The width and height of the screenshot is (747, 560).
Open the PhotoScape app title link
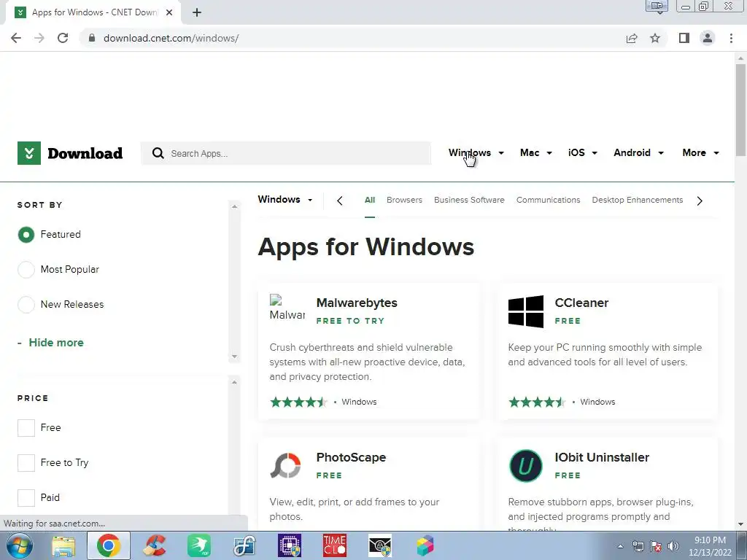coord(351,457)
